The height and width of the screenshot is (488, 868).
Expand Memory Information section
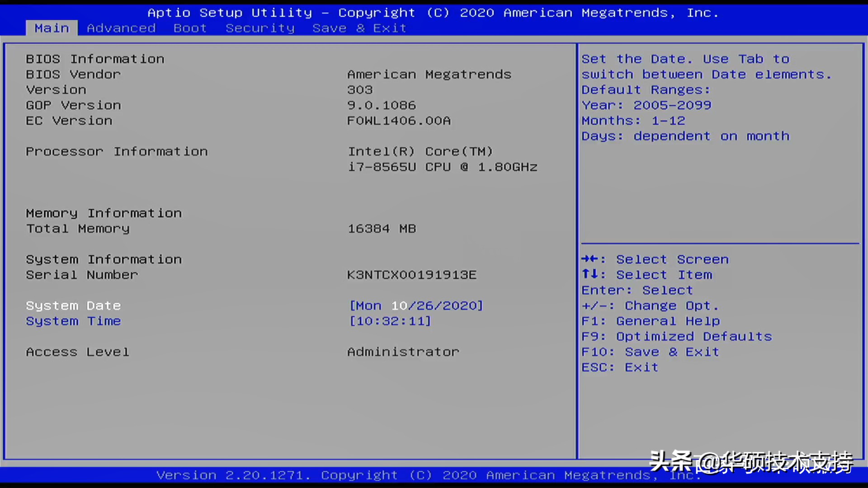point(104,213)
